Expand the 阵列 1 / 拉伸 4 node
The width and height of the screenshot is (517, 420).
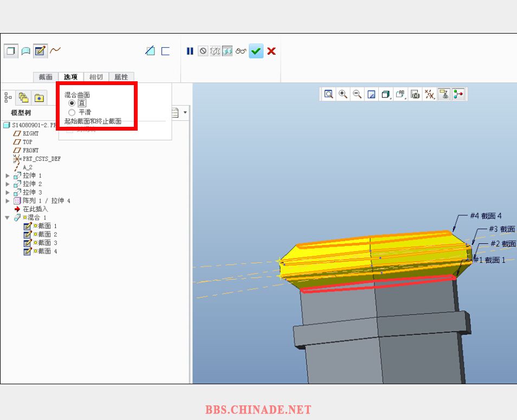click(x=8, y=201)
